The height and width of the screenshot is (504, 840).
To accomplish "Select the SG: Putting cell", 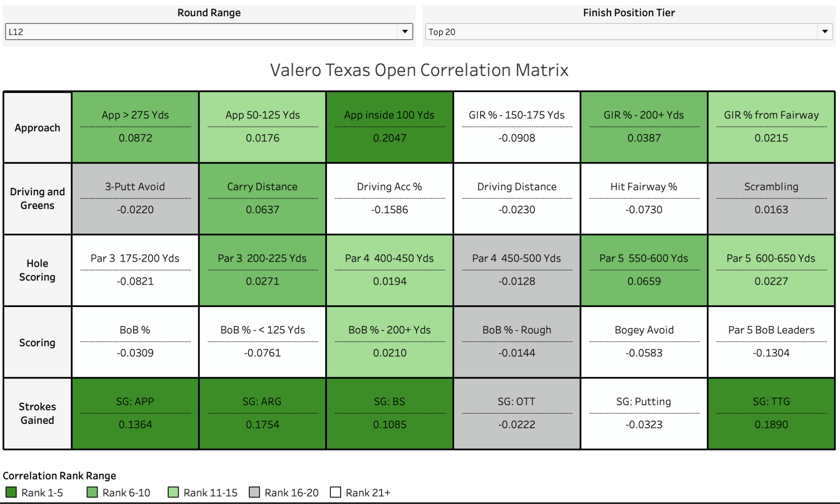I will coord(643,413).
